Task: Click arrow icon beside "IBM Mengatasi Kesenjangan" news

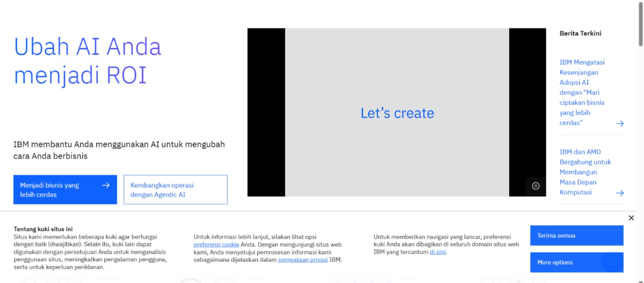Action: click(x=620, y=123)
